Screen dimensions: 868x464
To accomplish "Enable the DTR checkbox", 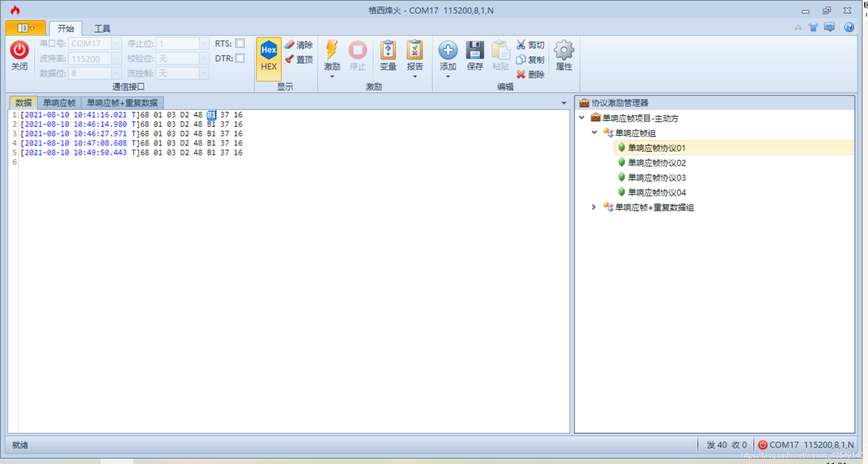I will [x=240, y=58].
